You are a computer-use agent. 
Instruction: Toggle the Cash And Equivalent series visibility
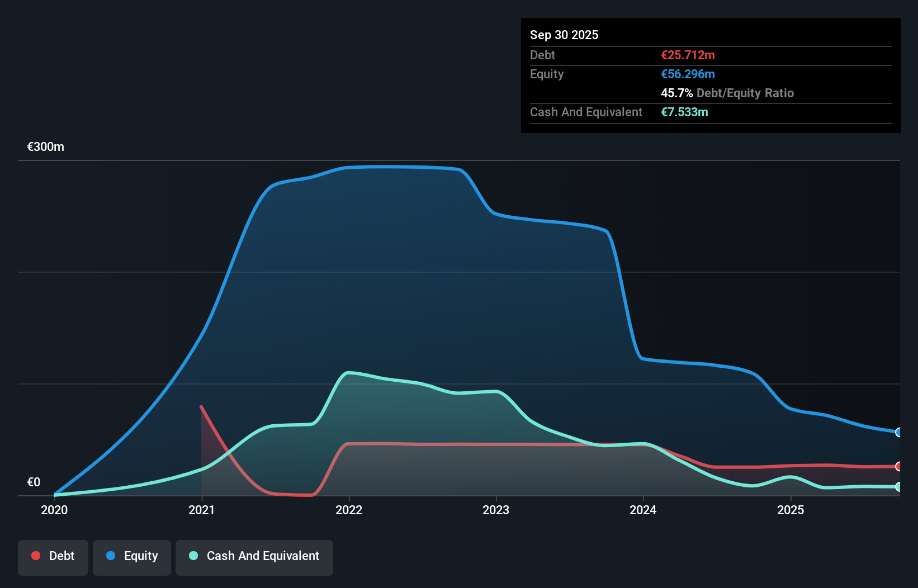click(254, 557)
